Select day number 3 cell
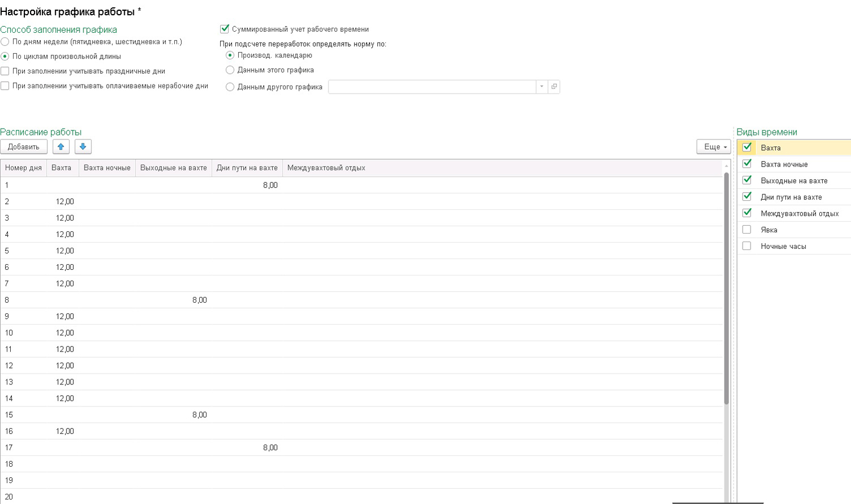851x504 pixels. tap(23, 218)
